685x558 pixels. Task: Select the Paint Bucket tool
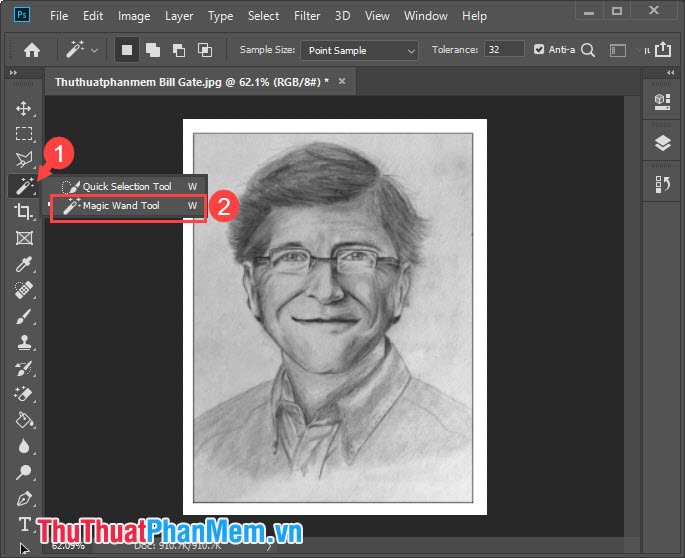(x=24, y=420)
